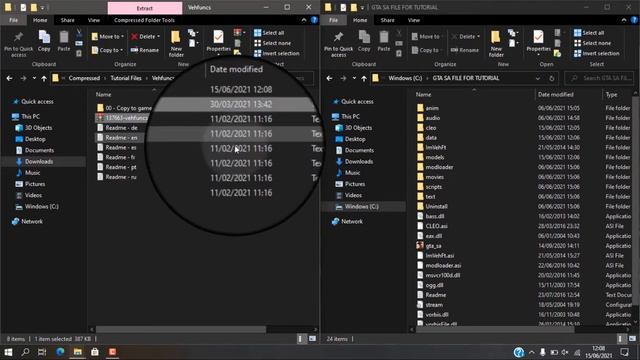
Task: Refresh GTA SA FILE FOR TUTORIAL folder
Action: click(551, 78)
